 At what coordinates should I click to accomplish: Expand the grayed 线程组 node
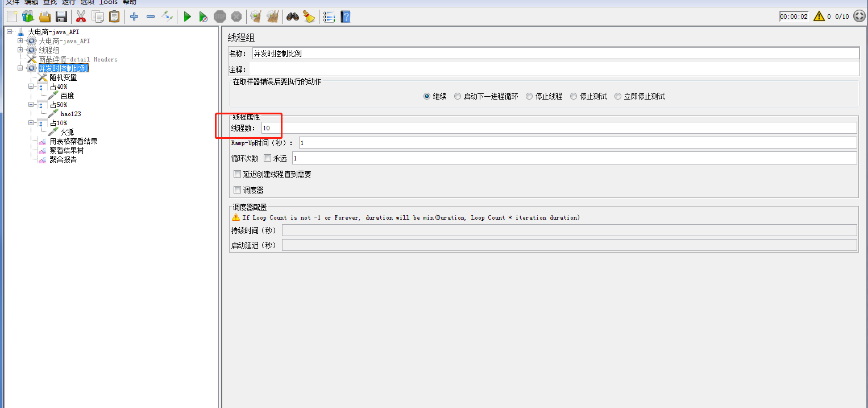(21, 50)
